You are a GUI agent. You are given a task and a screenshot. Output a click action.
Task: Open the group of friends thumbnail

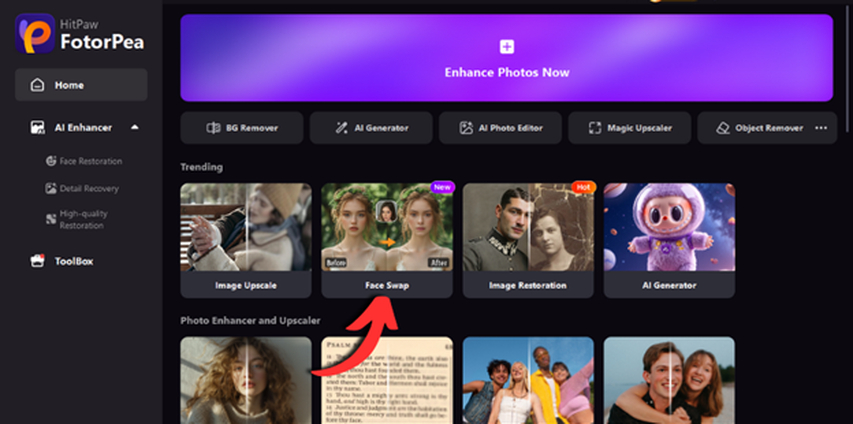click(x=528, y=380)
